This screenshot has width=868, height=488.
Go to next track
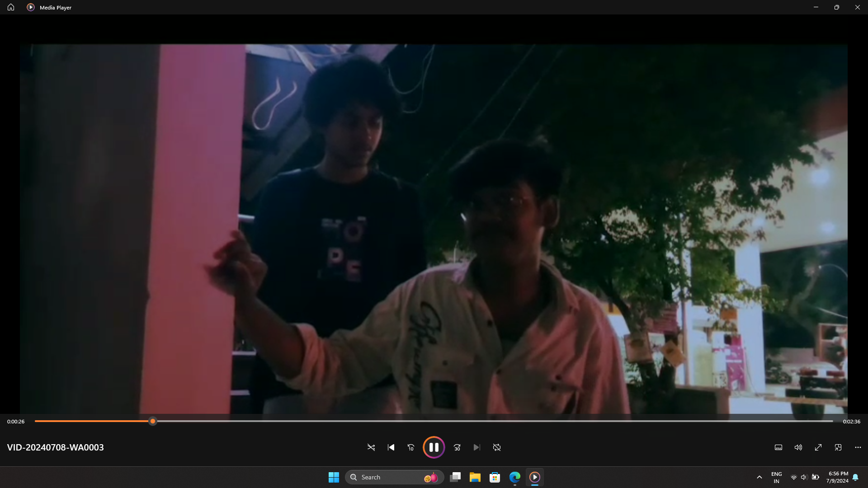tap(476, 447)
